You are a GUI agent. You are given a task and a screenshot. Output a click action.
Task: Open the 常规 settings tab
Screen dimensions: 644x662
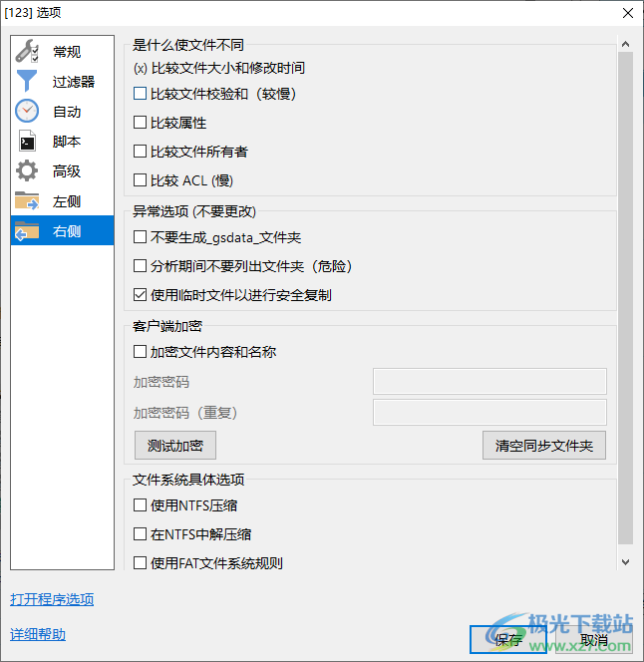tap(62, 52)
